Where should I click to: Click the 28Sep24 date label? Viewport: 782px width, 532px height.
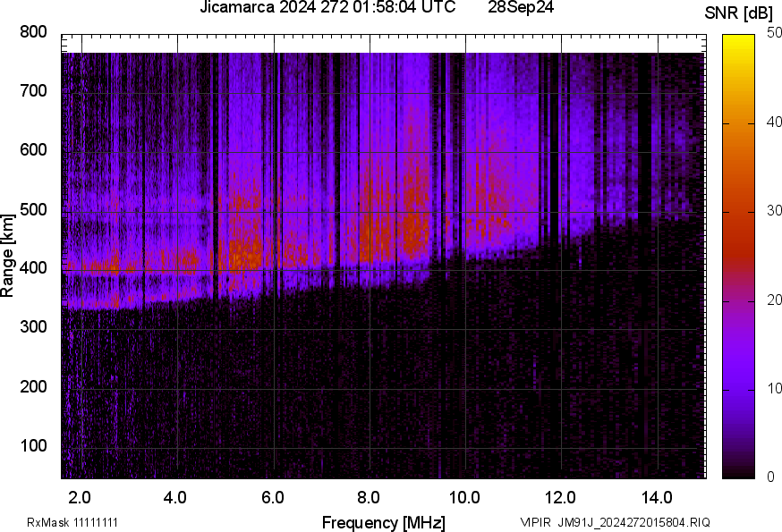pos(522,8)
